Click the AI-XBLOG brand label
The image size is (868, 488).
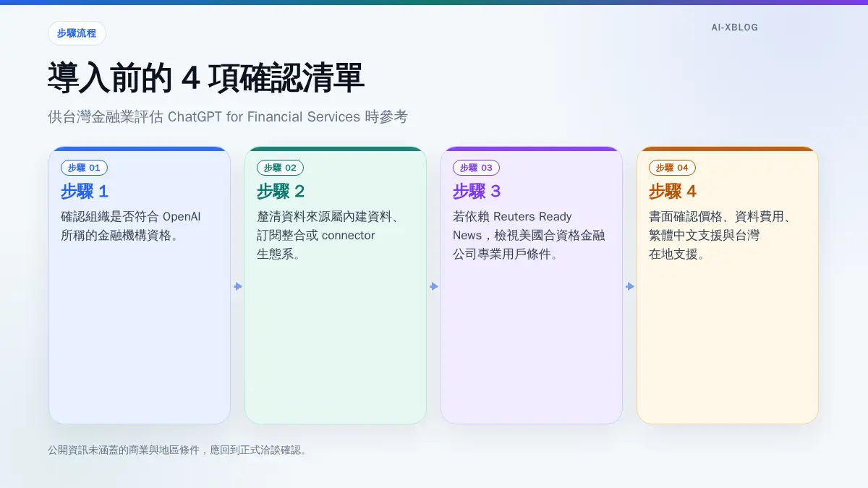[x=734, y=27]
